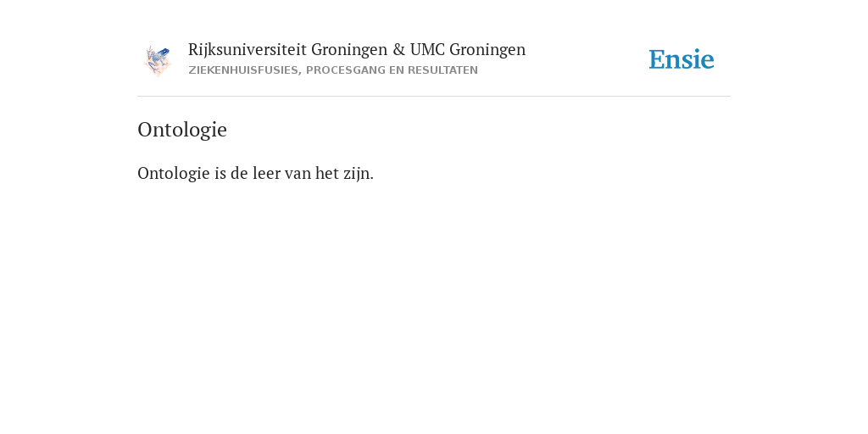Click the university crest logo icon

[x=158, y=61]
